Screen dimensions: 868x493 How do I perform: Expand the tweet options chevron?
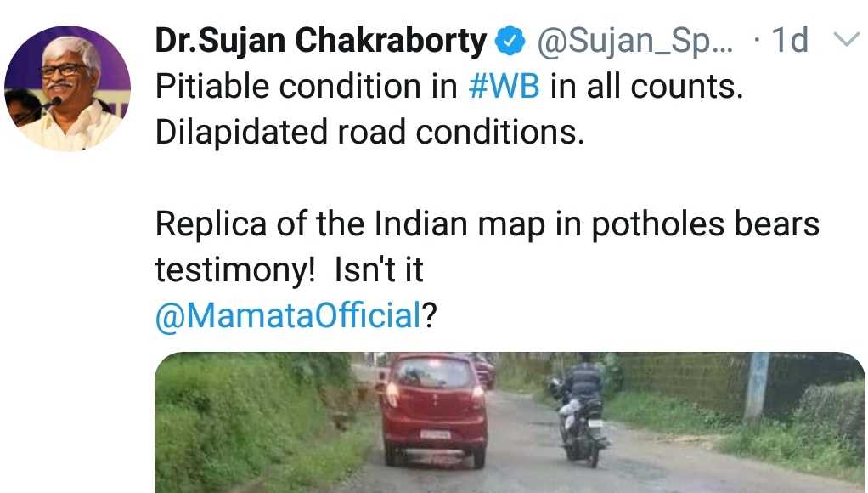(x=847, y=40)
